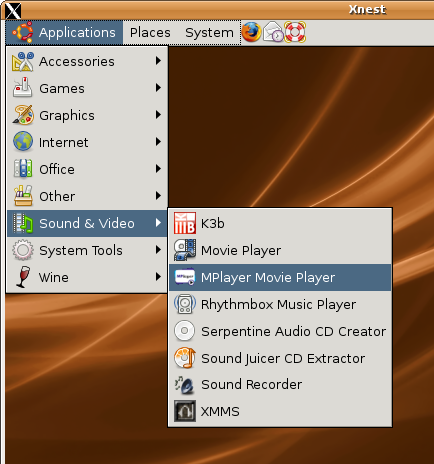Click the XMMS icon

pos(185,411)
